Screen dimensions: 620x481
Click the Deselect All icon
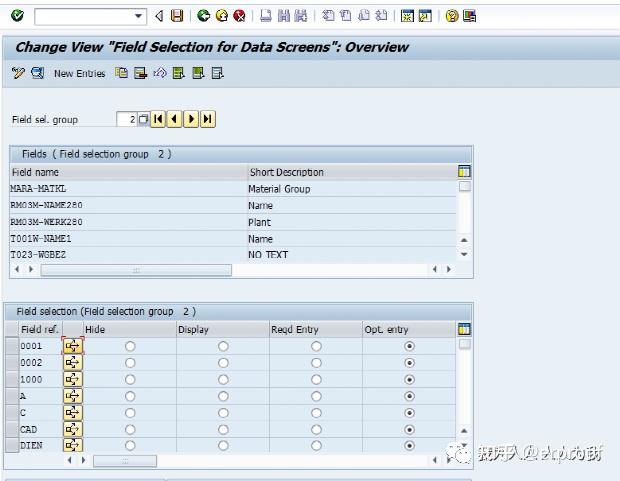click(x=217, y=73)
